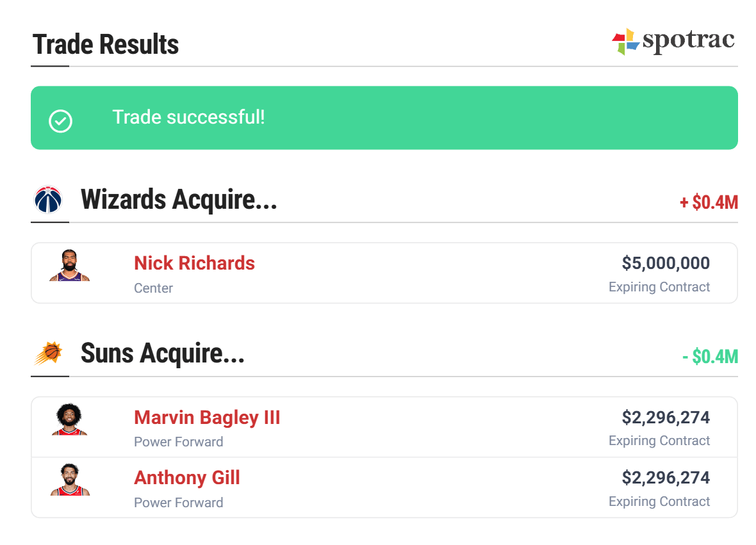Image resolution: width=756 pixels, height=545 pixels.
Task: Click Anthony Gill's $2,296,274 salary
Action: [666, 478]
